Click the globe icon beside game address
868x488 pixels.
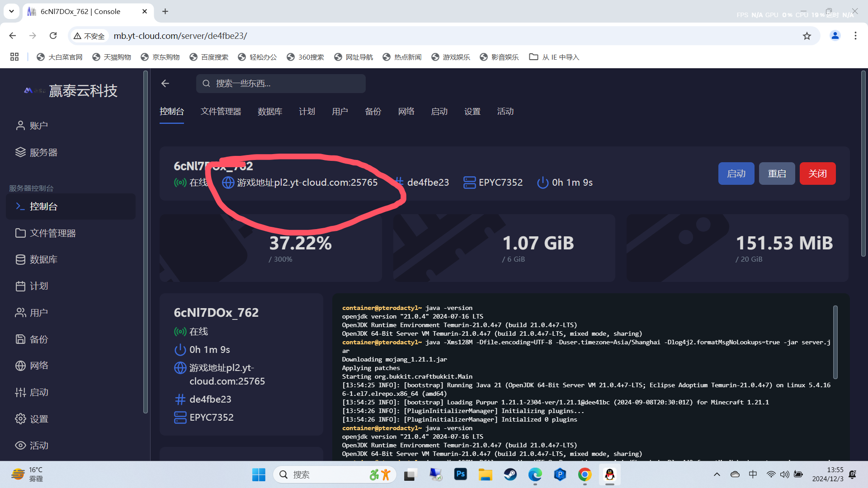[x=228, y=183]
